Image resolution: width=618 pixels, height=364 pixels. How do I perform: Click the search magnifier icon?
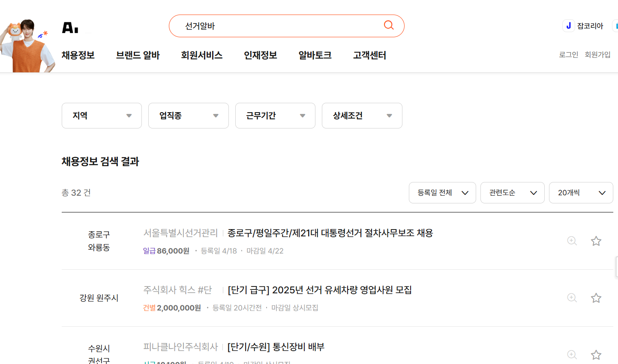point(388,25)
